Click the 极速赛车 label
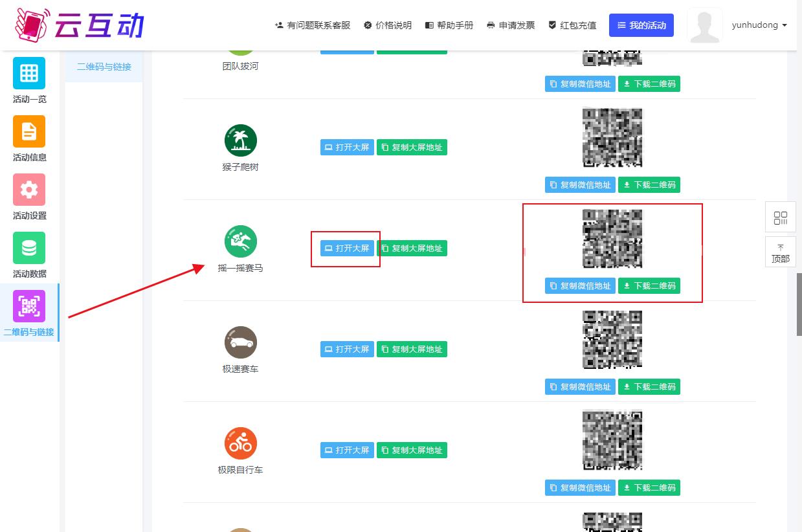Viewport: 802px width, 532px height. 241,369
